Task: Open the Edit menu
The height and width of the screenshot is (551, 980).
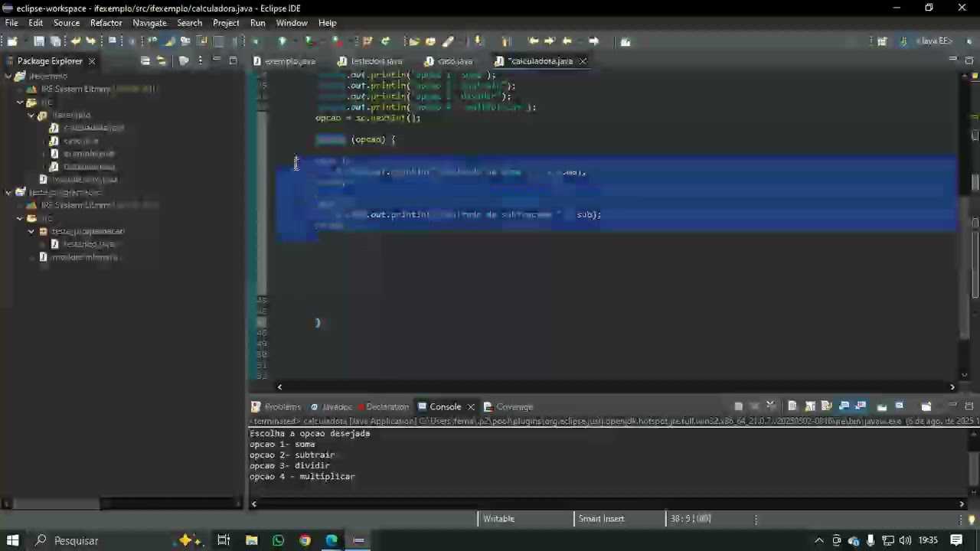Action: pyautogui.click(x=36, y=23)
